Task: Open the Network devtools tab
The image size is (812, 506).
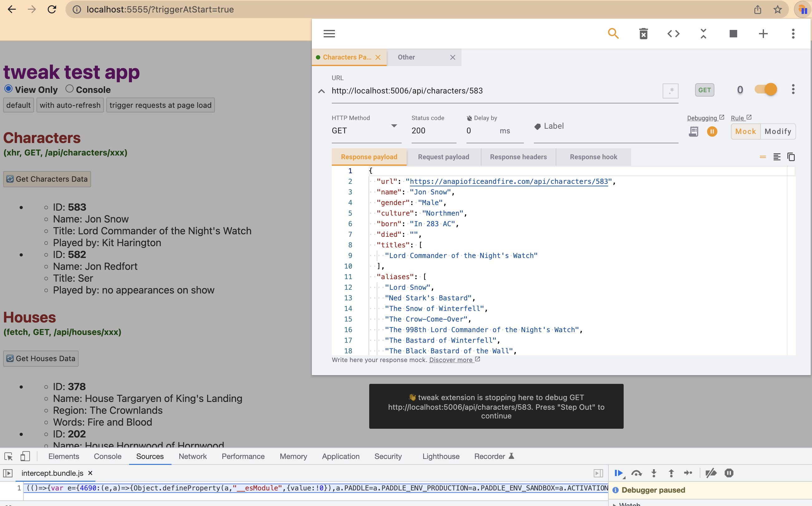Action: 192,456
